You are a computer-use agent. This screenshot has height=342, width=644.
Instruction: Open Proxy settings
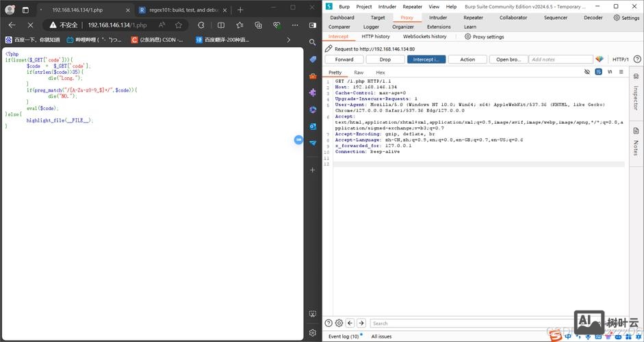pos(485,36)
